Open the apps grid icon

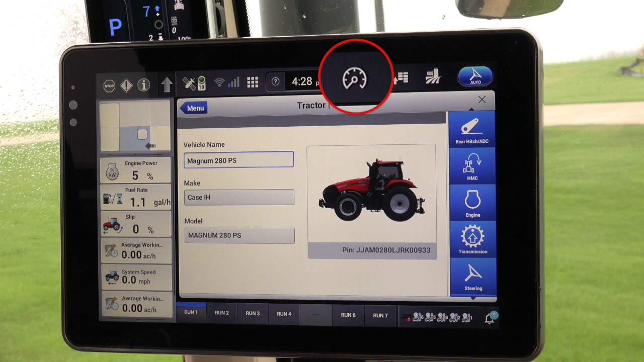[x=253, y=82]
